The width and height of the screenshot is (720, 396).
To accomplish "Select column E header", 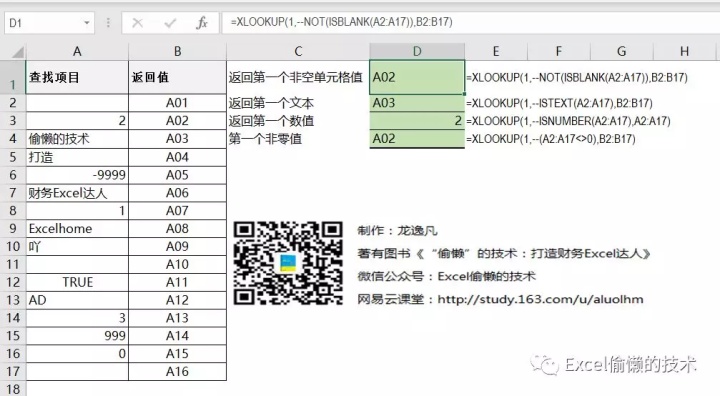I will point(496,51).
